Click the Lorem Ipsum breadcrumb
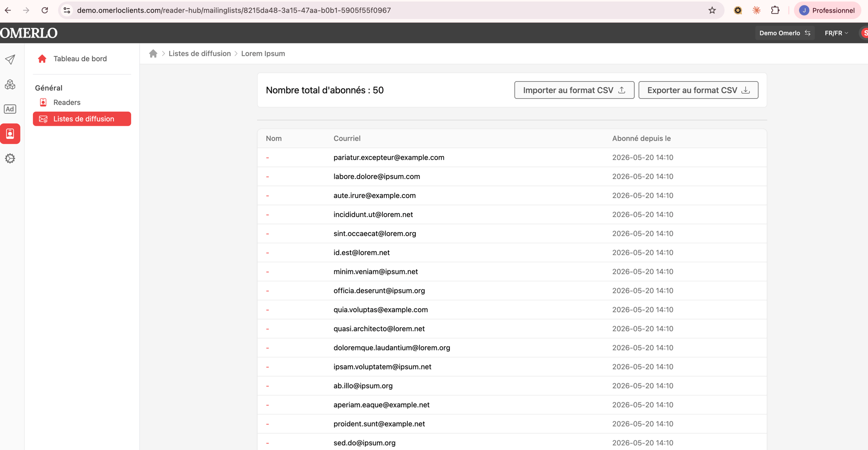This screenshot has height=450, width=868. point(263,53)
